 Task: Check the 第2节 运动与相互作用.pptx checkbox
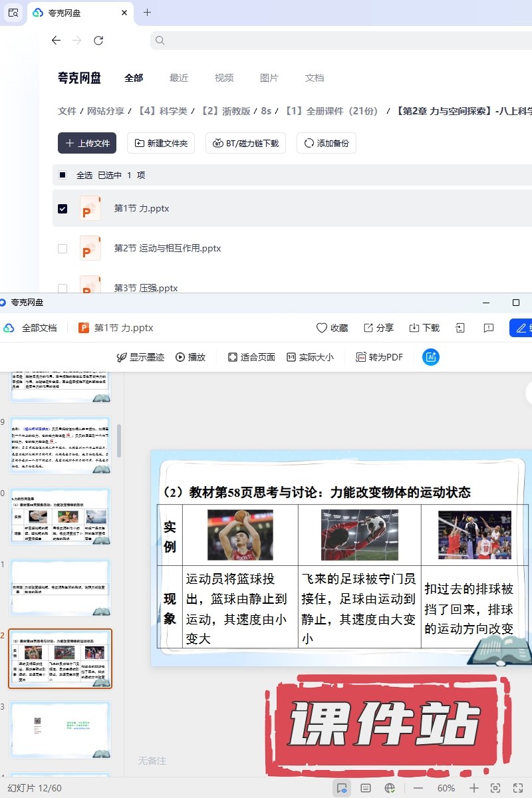tap(63, 249)
